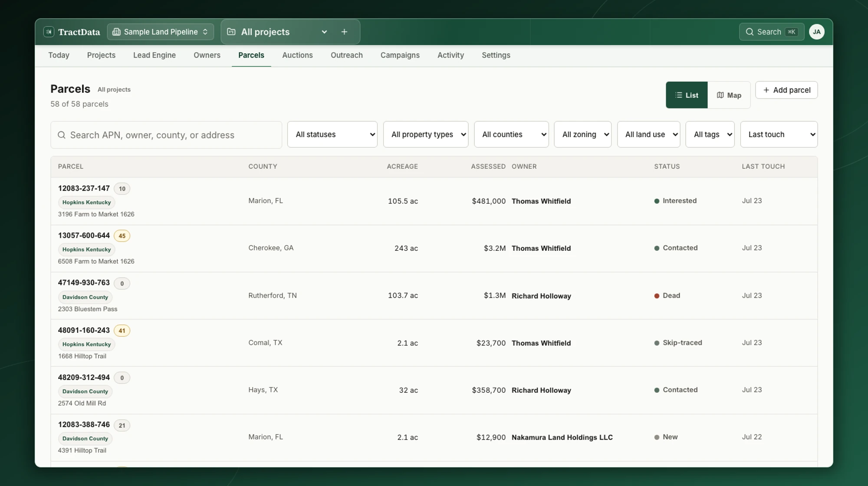Open the Projects tab
The height and width of the screenshot is (486, 868).
pyautogui.click(x=101, y=55)
